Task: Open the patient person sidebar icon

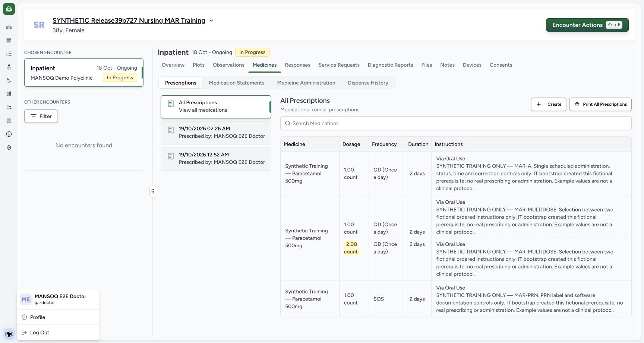Action: click(9, 67)
